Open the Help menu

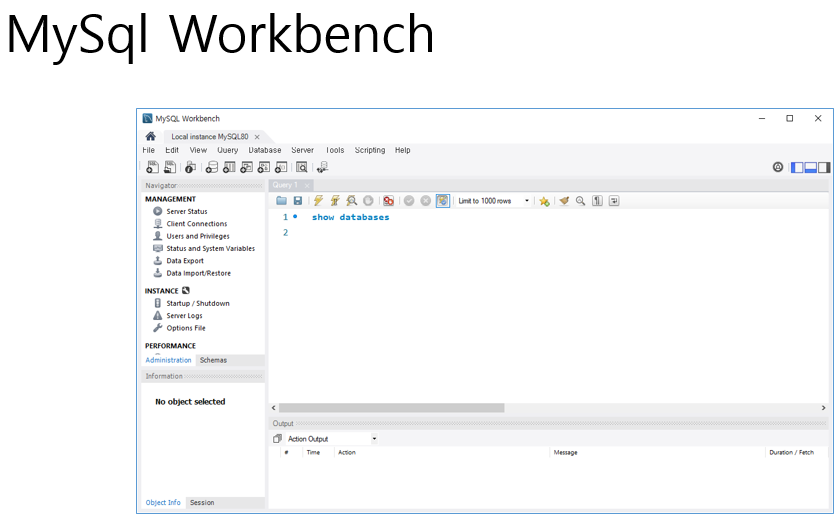click(x=402, y=150)
